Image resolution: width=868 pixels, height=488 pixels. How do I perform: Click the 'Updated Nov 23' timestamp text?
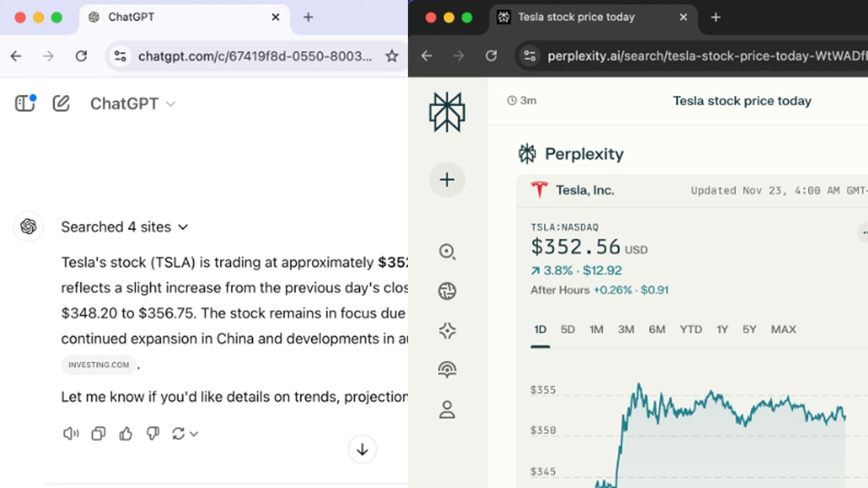click(x=779, y=190)
